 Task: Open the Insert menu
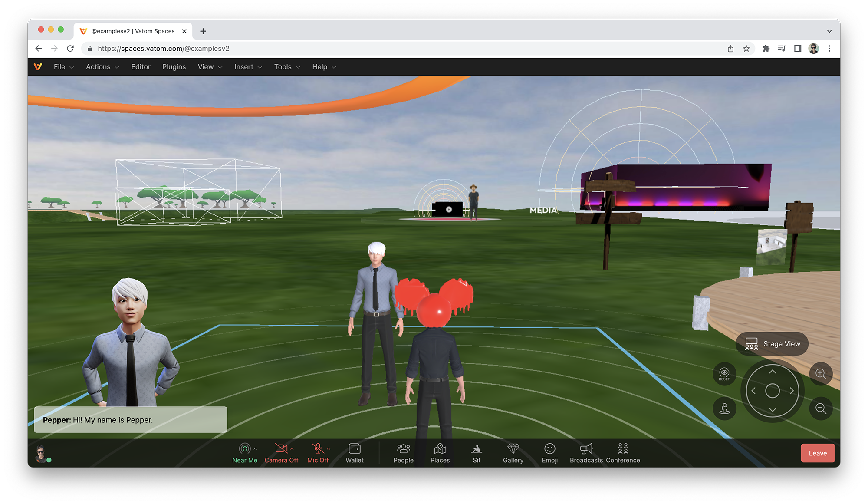pos(248,67)
